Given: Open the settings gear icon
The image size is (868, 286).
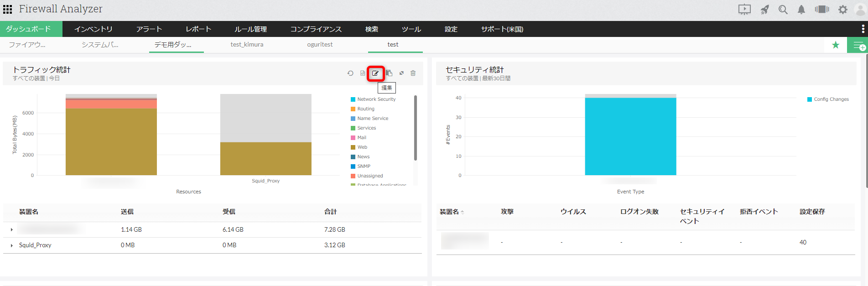Looking at the screenshot, I should [842, 10].
